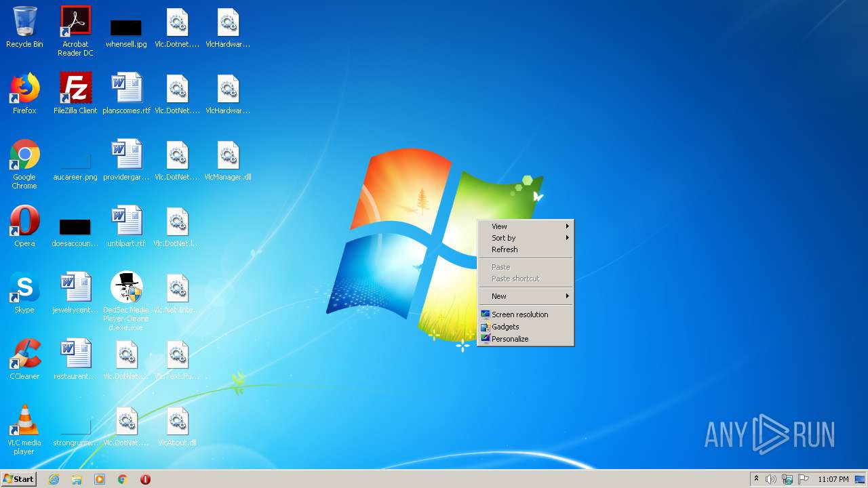Choose Personalize from the context menu
The width and height of the screenshot is (868, 488).
526,339
